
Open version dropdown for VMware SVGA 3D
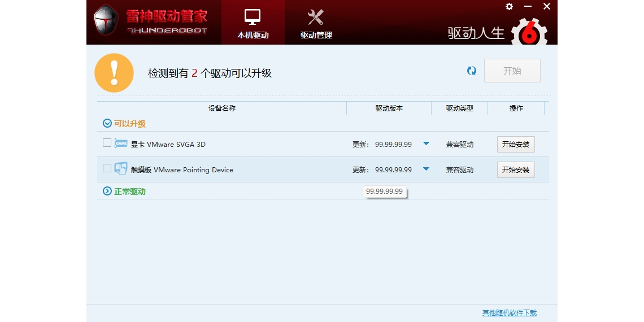[x=426, y=143]
